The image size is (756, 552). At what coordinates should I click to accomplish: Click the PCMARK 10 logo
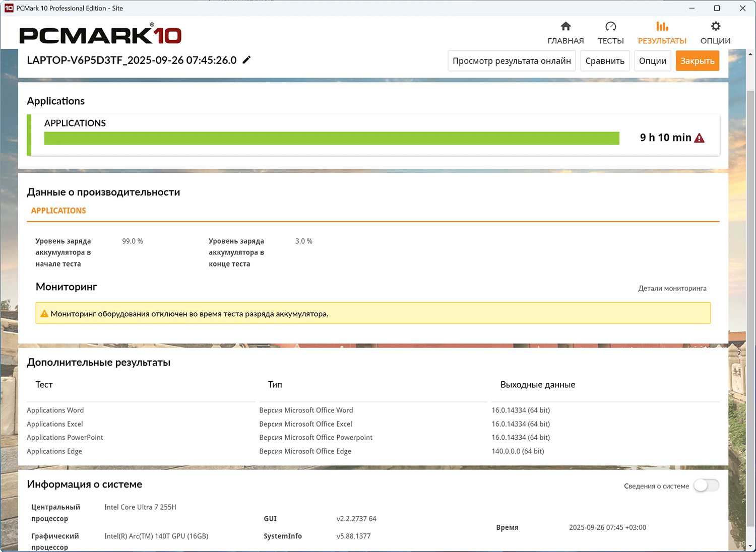tap(100, 34)
